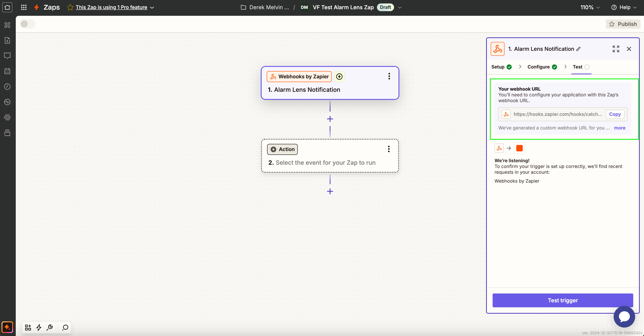
Task: Expand the step editor panel to fullscreen
Action: (616, 49)
